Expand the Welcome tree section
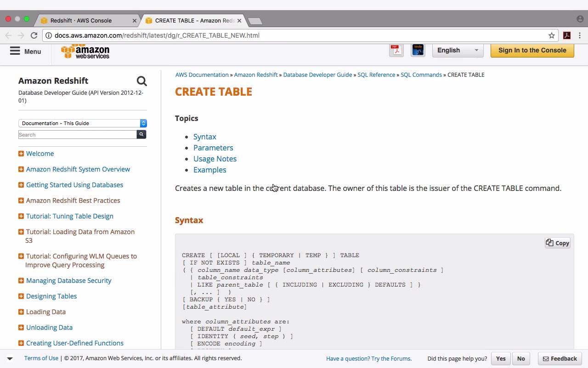Image resolution: width=588 pixels, height=368 pixels. click(21, 154)
